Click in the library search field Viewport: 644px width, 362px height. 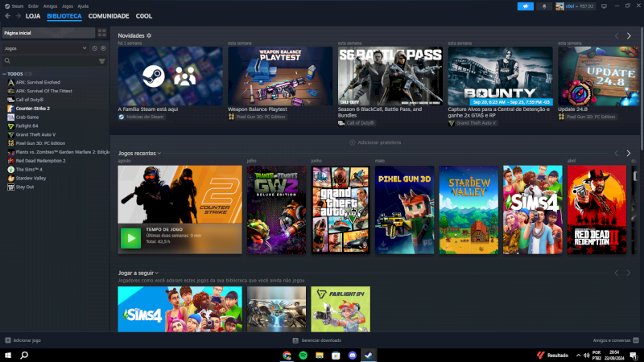point(49,61)
